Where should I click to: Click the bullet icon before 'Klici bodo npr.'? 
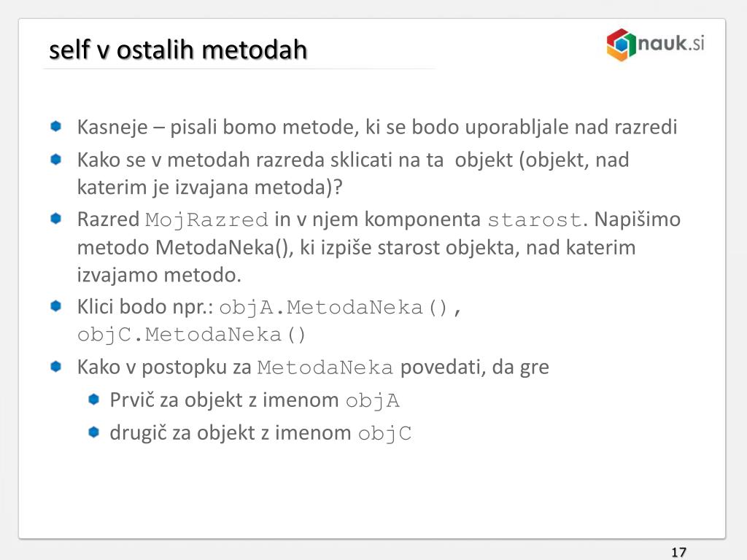click(55, 306)
